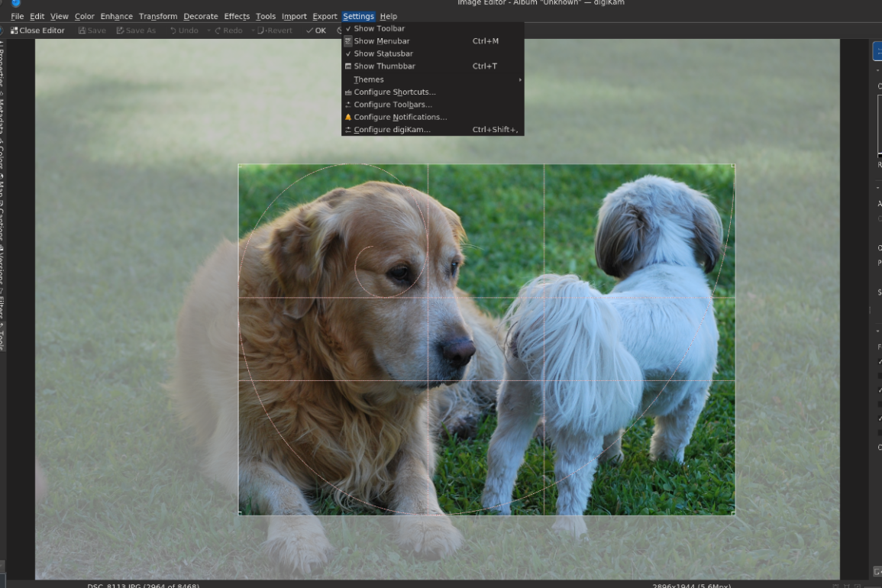Open the Enhance menu
The height and width of the screenshot is (588, 882).
click(x=116, y=16)
